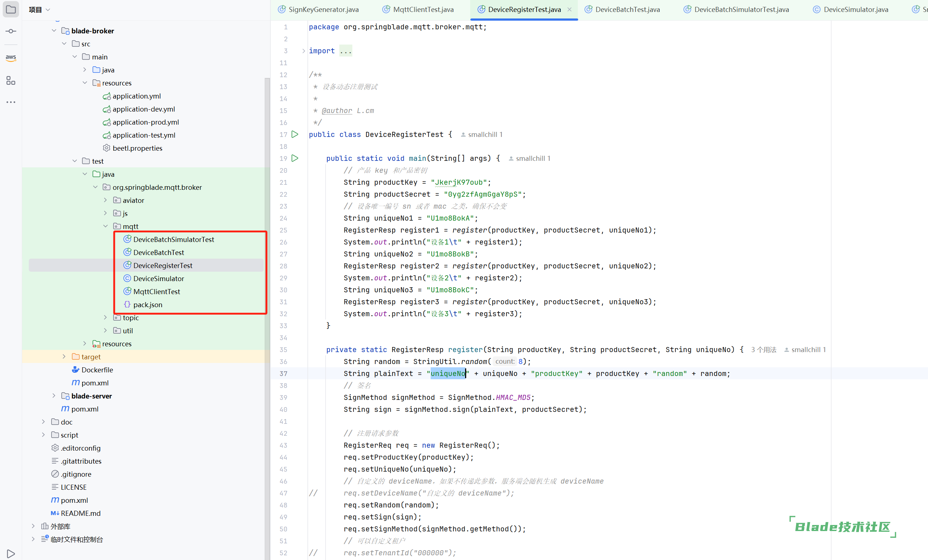Open the Project tool window folder icon
The height and width of the screenshot is (560, 928).
[x=11, y=9]
